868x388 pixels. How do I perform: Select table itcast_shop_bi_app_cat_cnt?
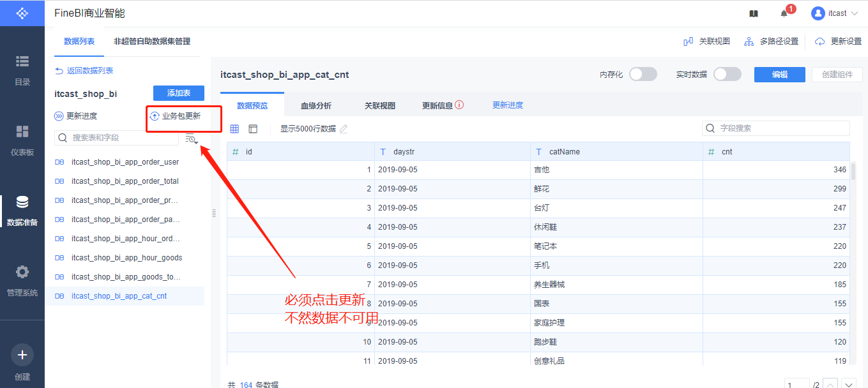[125, 296]
